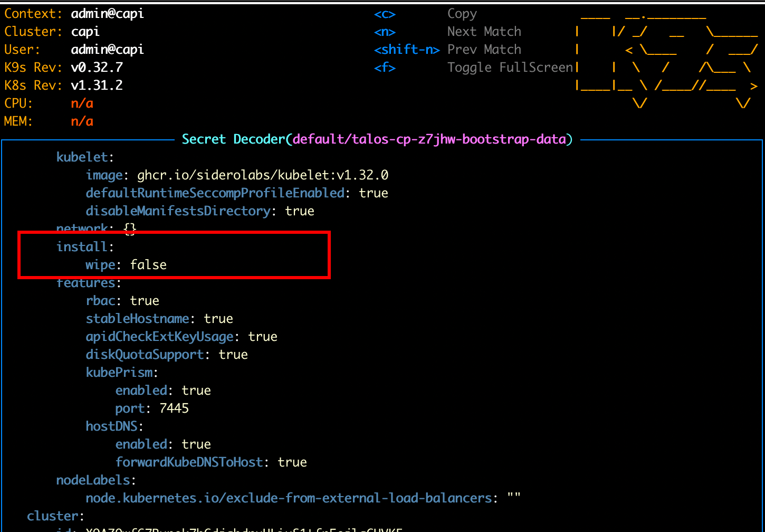765x532 pixels.
Task: Click the K9s Rev v0.32.7 text
Action: pyautogui.click(x=63, y=68)
